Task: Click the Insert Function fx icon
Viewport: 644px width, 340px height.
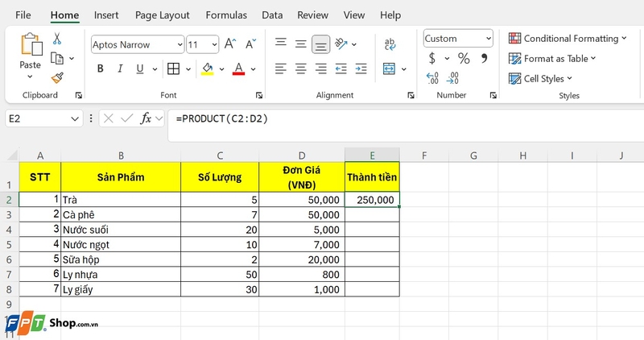Action: click(146, 118)
